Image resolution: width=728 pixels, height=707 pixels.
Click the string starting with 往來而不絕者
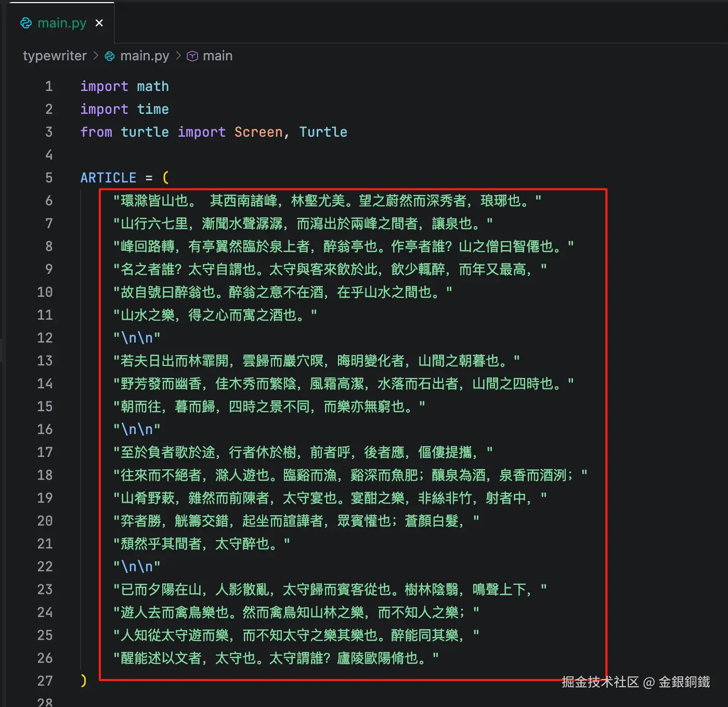click(350, 475)
